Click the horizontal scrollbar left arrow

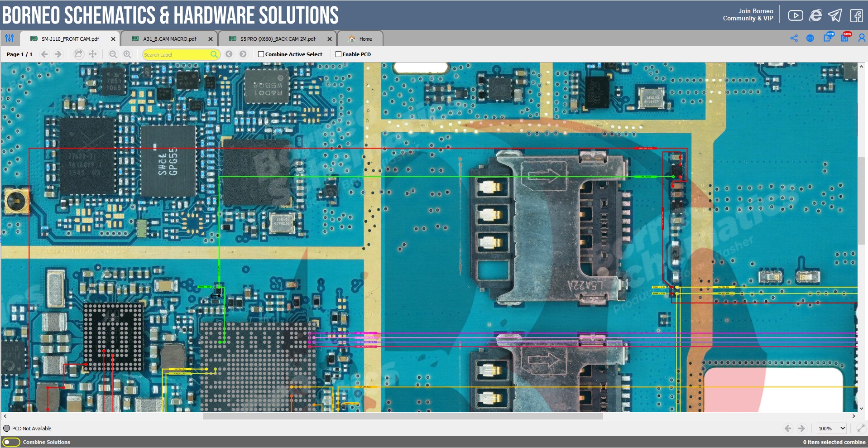[x=5, y=416]
